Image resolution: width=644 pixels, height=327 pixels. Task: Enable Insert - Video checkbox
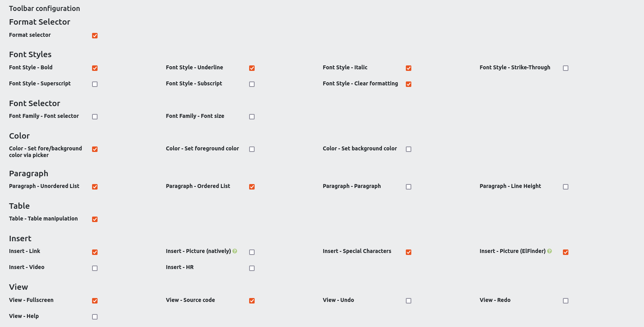(95, 268)
